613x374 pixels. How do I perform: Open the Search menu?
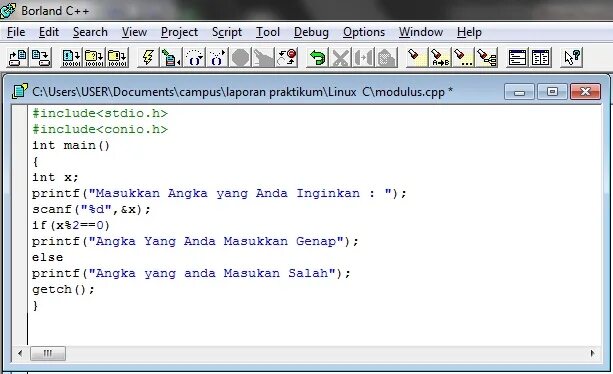90,32
